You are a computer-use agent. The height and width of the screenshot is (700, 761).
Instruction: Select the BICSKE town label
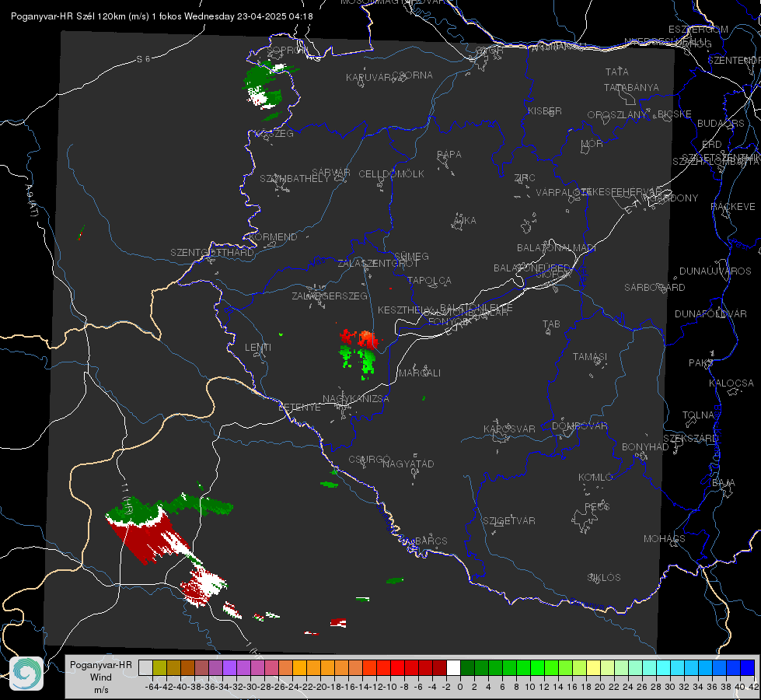[675, 114]
